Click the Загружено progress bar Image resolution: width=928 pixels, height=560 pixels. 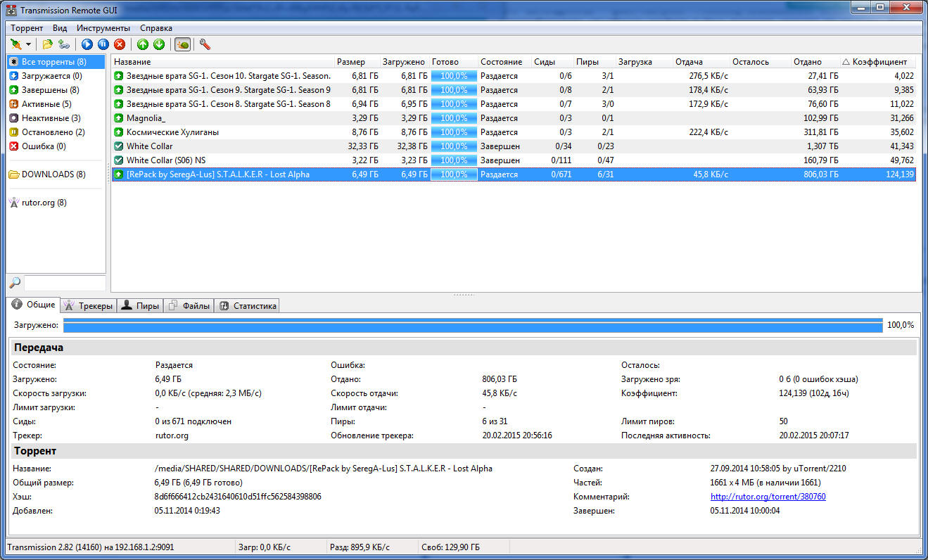coord(473,325)
